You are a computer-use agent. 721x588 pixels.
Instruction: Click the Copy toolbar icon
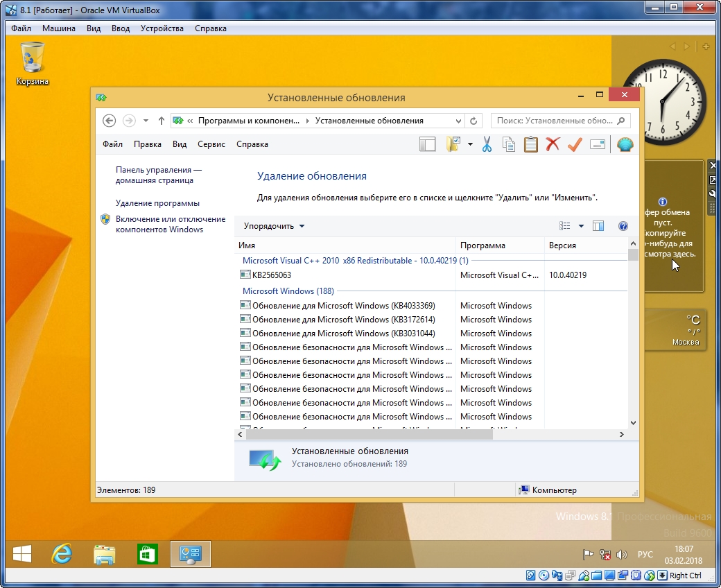click(x=509, y=144)
